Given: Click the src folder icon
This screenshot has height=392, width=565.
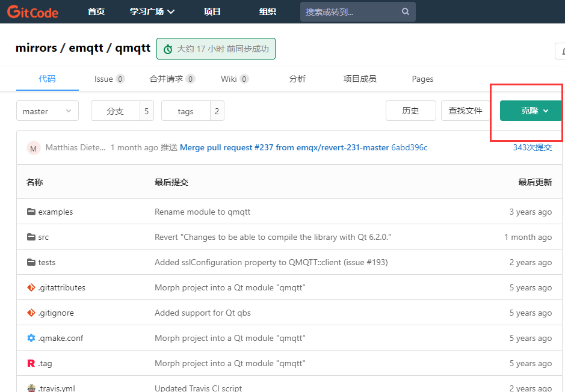Looking at the screenshot, I should tap(31, 237).
